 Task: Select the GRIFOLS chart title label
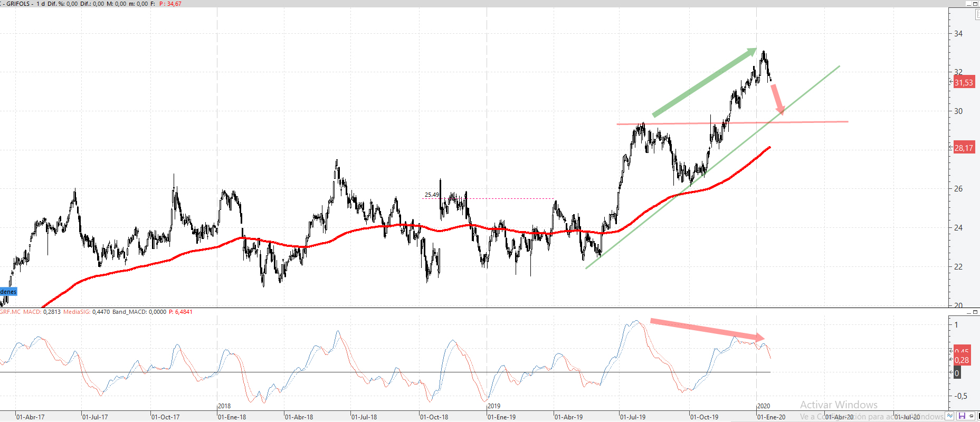pyautogui.click(x=18, y=4)
